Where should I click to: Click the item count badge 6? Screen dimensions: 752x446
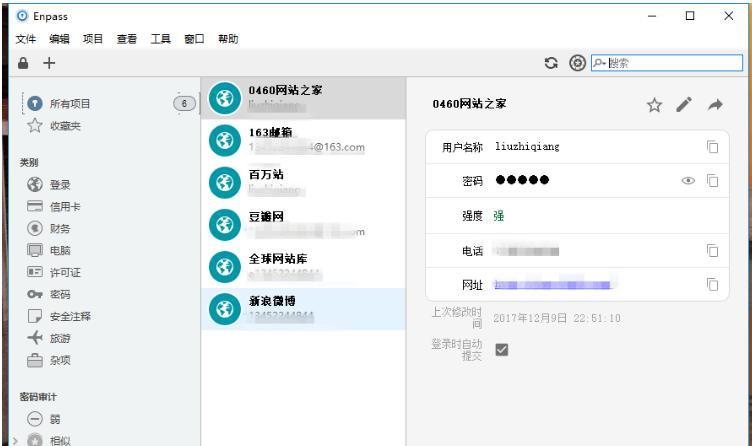coord(184,104)
